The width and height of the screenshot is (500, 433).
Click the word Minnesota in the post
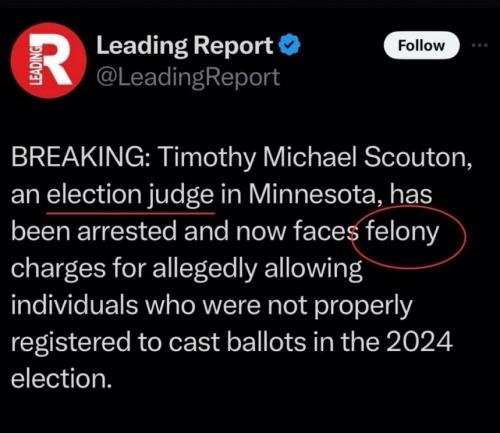pyautogui.click(x=314, y=194)
